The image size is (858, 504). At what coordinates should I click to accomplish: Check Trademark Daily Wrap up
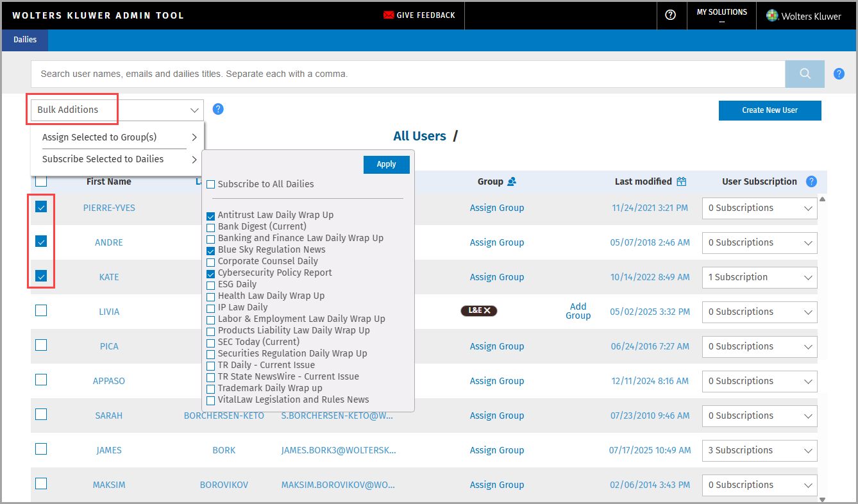point(211,389)
